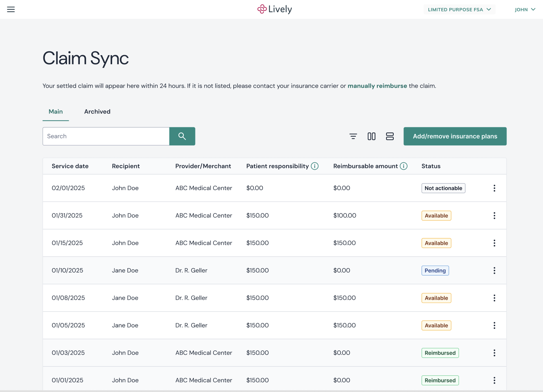The image size is (543, 392).
Task: Open actions menu for 01/01/2025 claim
Action: click(x=494, y=380)
